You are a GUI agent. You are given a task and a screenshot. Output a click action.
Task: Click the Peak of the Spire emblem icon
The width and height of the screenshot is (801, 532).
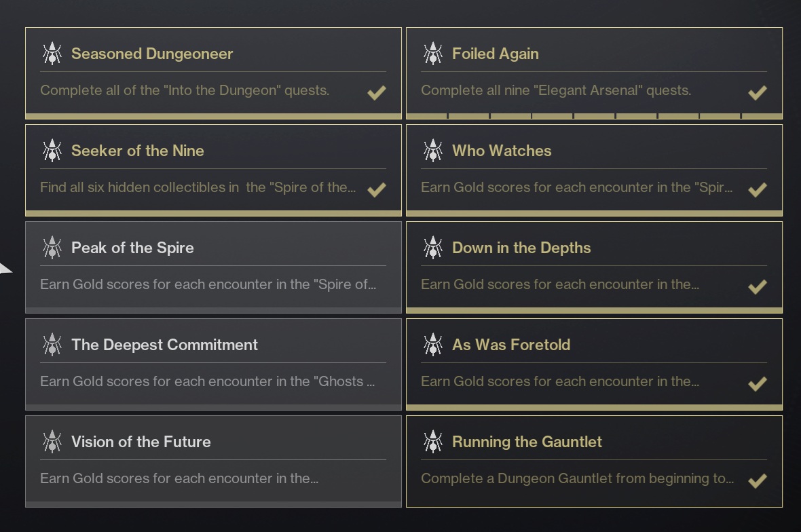tap(52, 247)
